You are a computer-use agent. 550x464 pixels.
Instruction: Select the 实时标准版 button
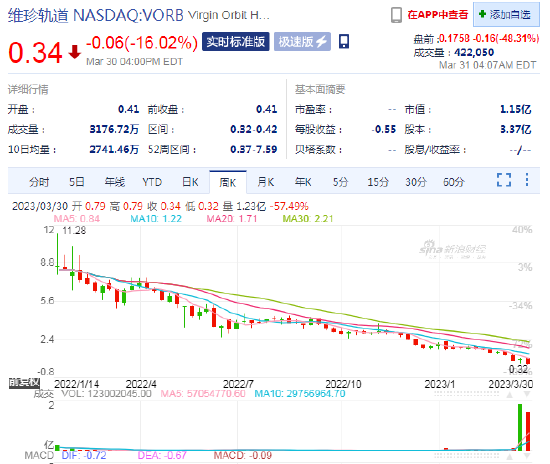click(x=235, y=42)
